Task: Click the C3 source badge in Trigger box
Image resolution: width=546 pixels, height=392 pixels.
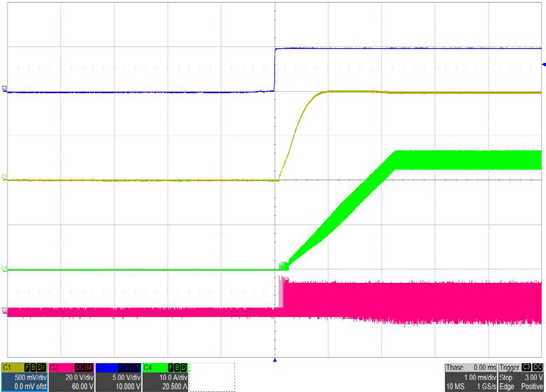Action: click(527, 368)
